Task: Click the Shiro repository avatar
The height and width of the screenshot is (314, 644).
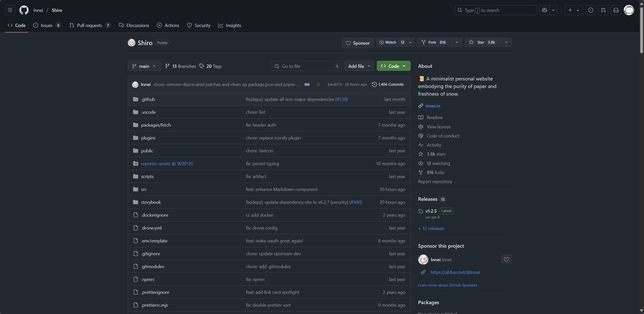Action: click(x=132, y=43)
